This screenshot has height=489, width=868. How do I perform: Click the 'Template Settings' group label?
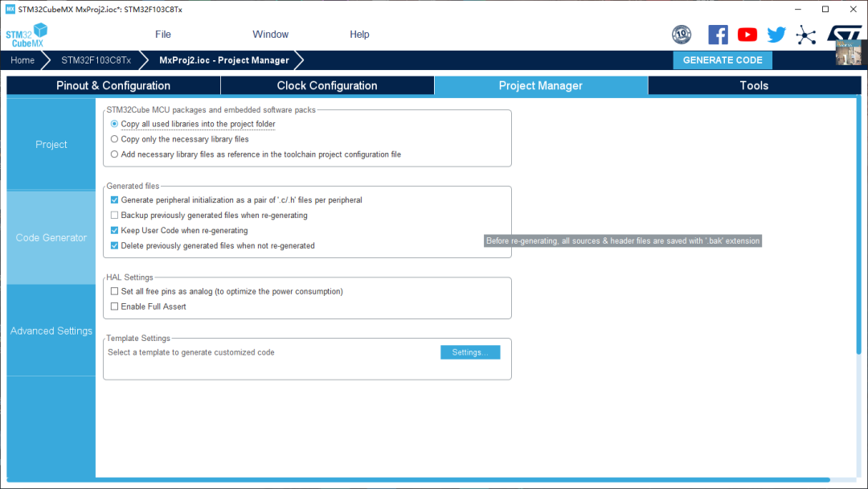138,338
